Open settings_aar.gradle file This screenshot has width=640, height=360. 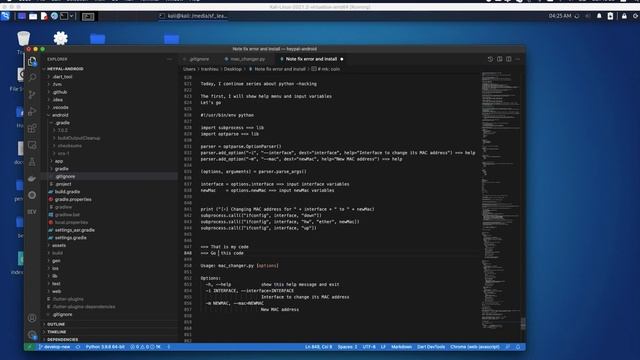75,230
